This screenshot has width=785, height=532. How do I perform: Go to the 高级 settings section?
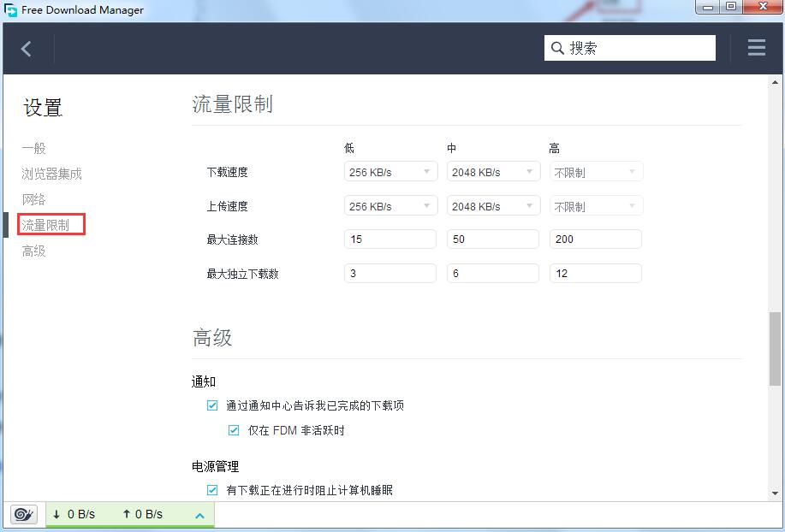33,250
